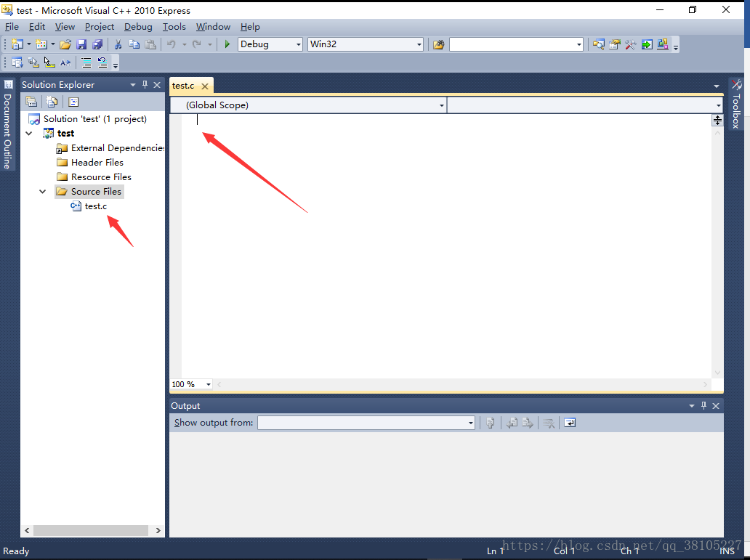Open Solution Explorer window position menu arrow

[x=133, y=85]
